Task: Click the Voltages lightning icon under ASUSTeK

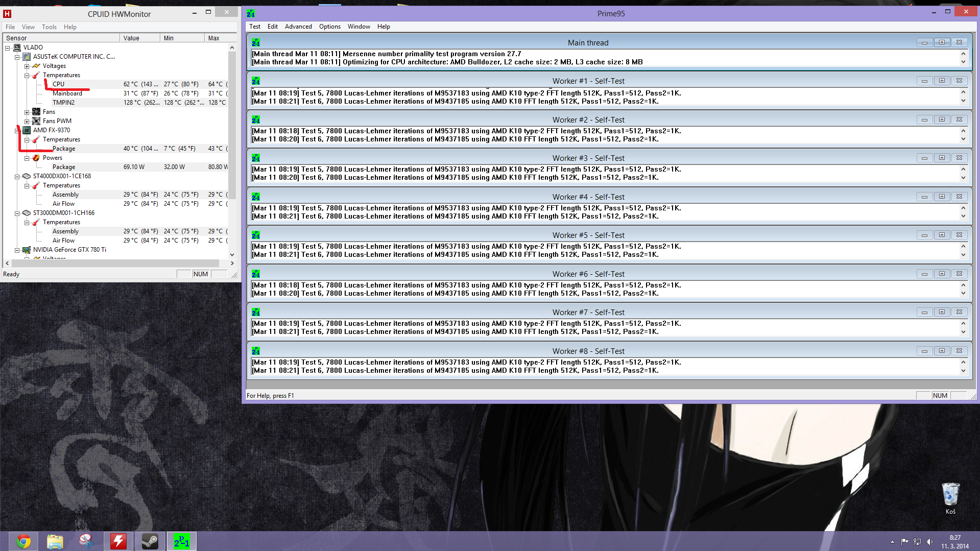Action: coord(36,66)
